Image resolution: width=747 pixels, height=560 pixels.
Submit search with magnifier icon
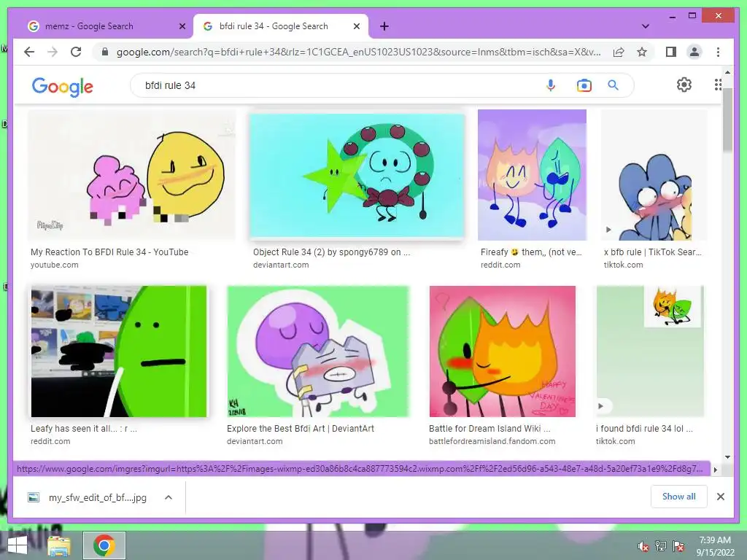tap(613, 85)
